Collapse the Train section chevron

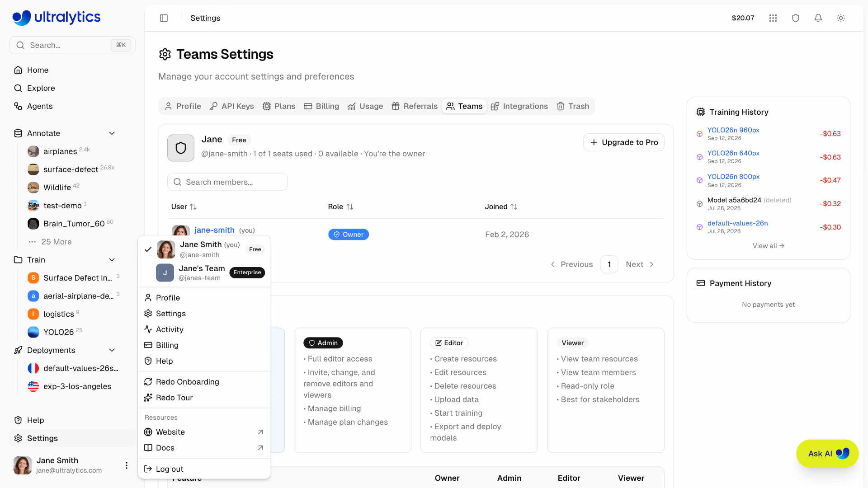112,260
